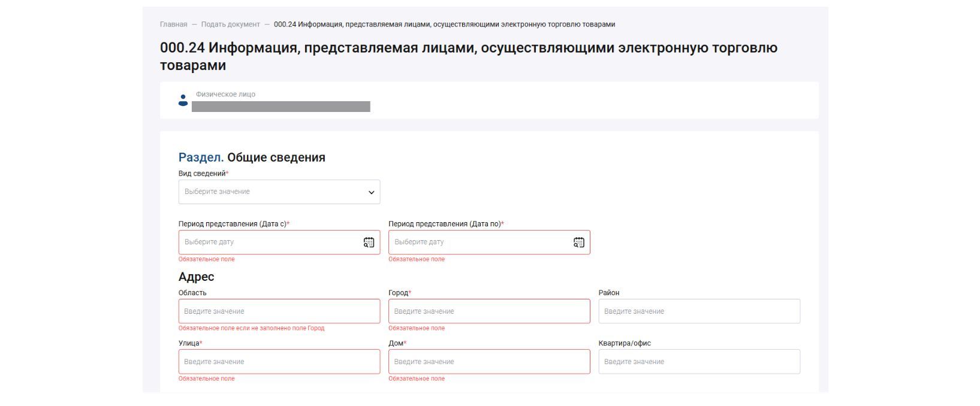
Task: Click the Раздел. Общие сведения heading
Action: [x=252, y=157]
